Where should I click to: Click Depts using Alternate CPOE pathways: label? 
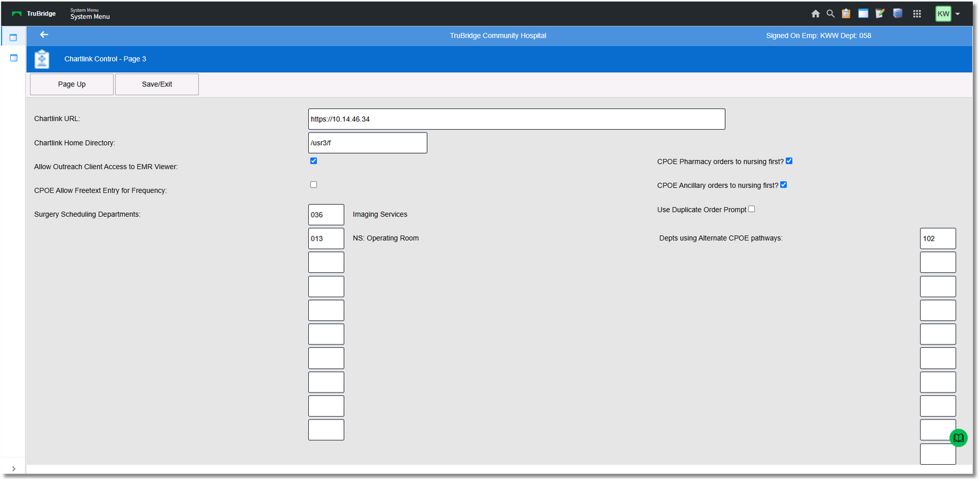[721, 238]
